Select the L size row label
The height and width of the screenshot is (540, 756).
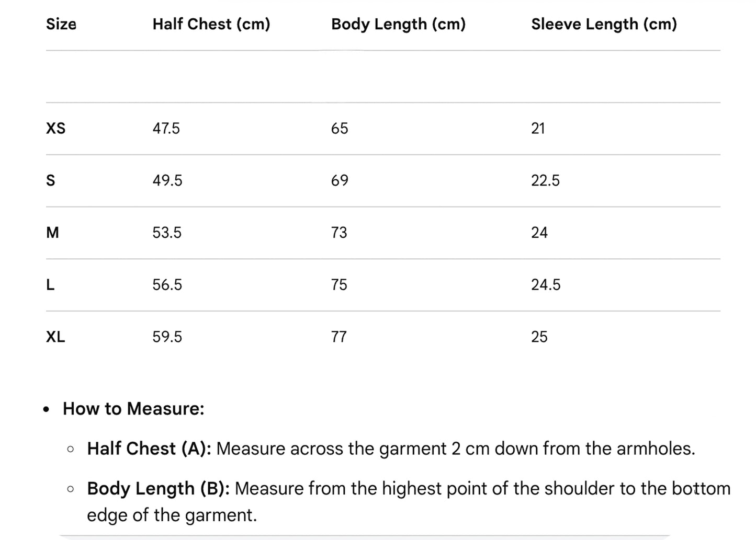tap(50, 285)
